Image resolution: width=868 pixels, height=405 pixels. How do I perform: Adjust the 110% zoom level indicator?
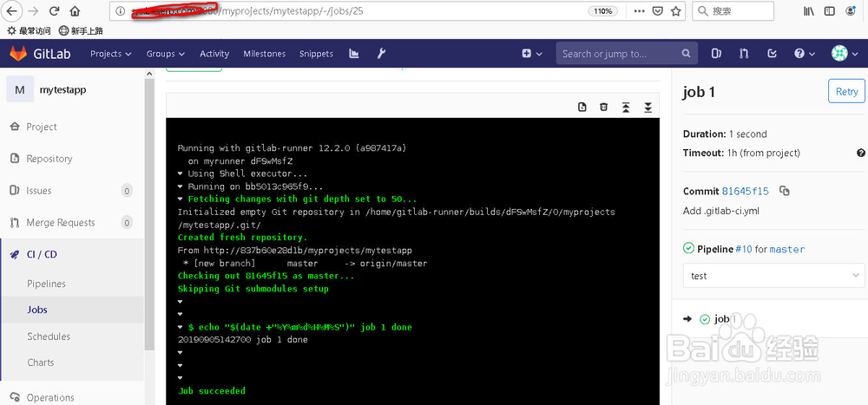603,11
